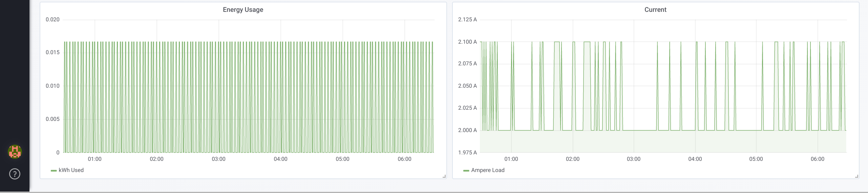Click the 04:00 time label in Current panel
The image size is (868, 193).
pos(695,159)
